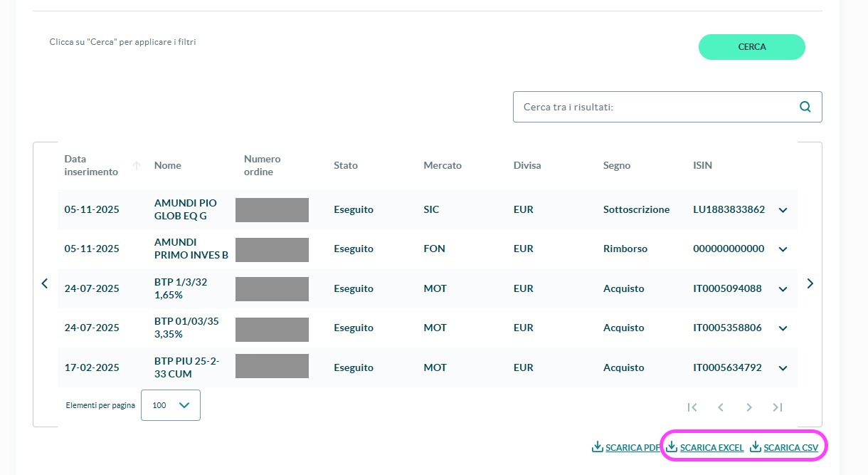The image size is (868, 475).
Task: Expand the AMUNDI PIO GLOB EQ G row
Action: tap(783, 210)
